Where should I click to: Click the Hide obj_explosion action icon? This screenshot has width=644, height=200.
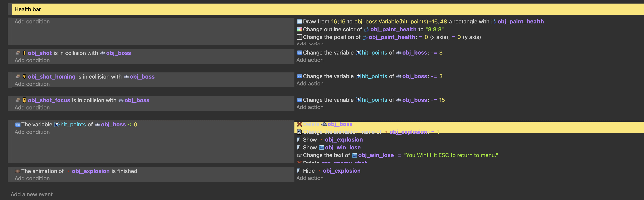click(299, 171)
